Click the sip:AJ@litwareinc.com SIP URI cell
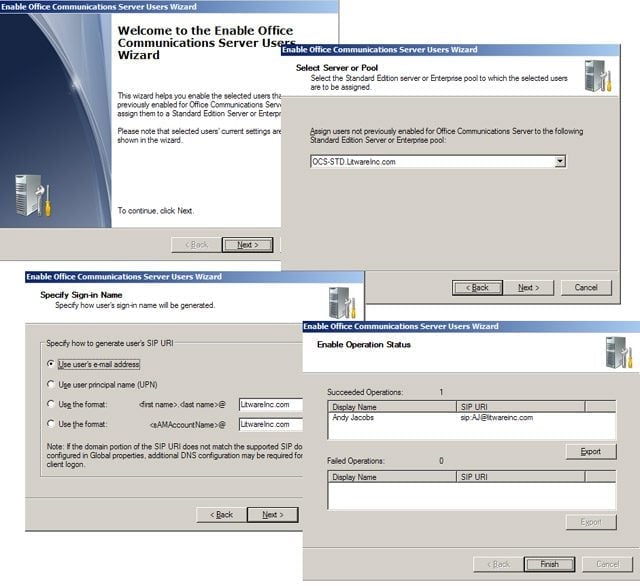Image resolution: width=640 pixels, height=586 pixels. pyautogui.click(x=497, y=417)
